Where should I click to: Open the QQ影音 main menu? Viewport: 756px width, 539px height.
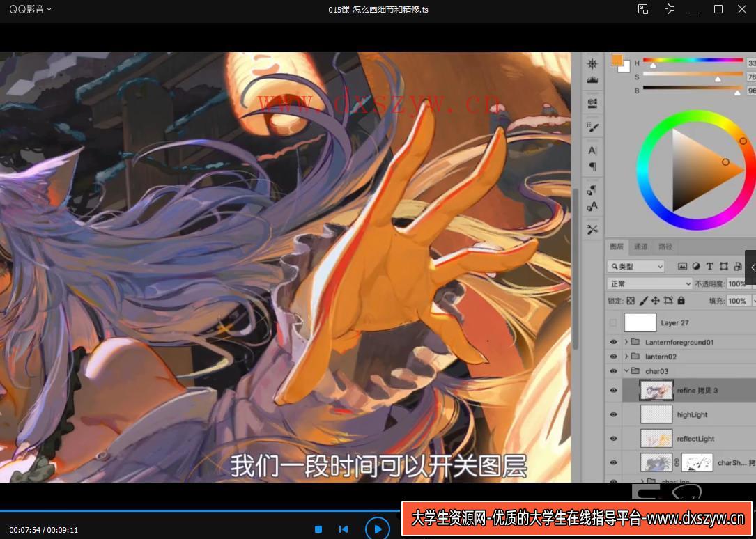[x=31, y=9]
